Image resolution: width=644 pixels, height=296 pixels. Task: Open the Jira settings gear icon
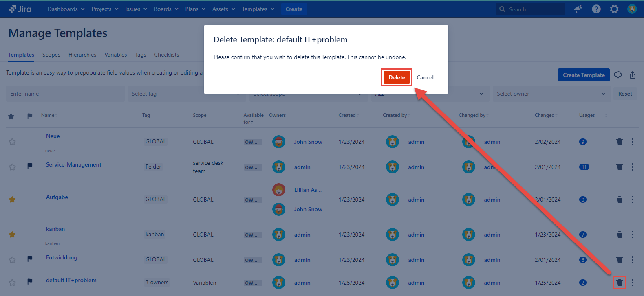[x=614, y=9]
